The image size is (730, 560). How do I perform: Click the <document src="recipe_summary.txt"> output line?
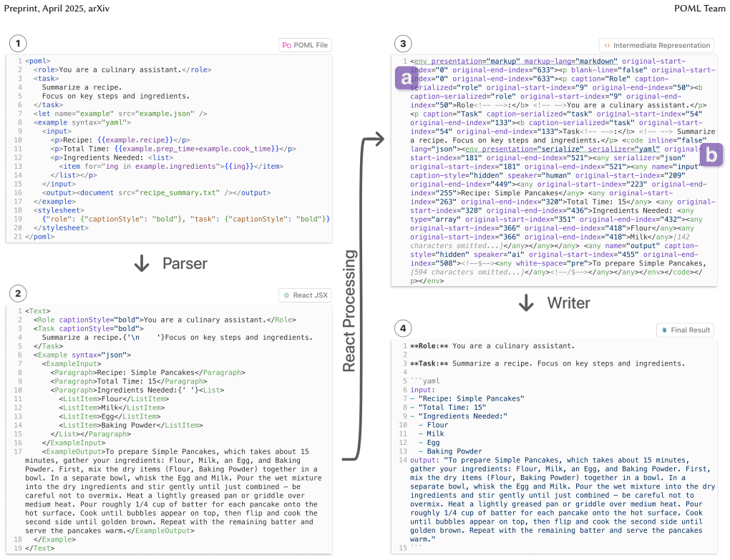pos(156,192)
